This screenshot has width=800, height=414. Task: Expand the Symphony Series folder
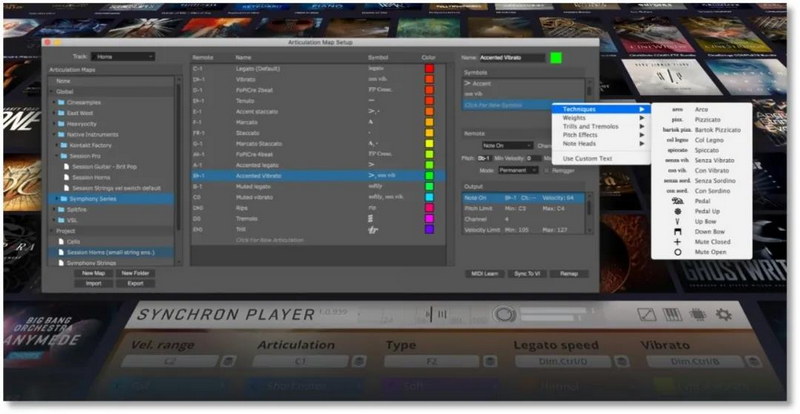point(57,199)
